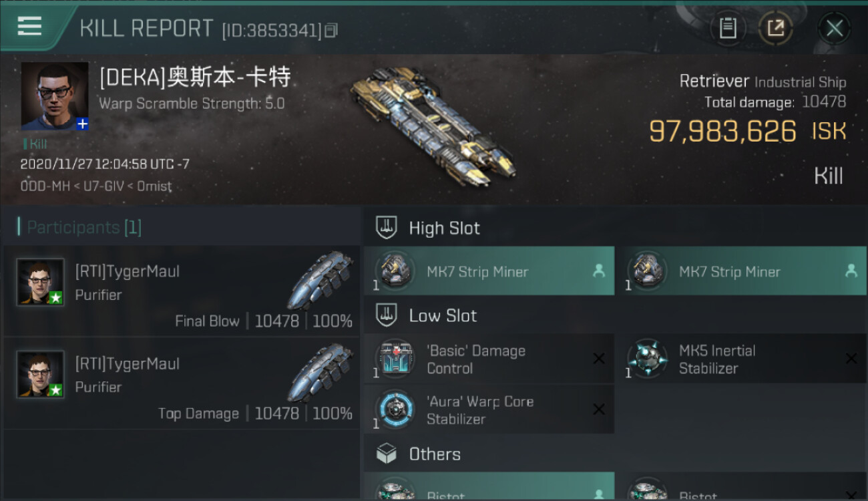The height and width of the screenshot is (501, 868).
Task: View TygerMaul Final Blow participant
Action: click(x=182, y=292)
